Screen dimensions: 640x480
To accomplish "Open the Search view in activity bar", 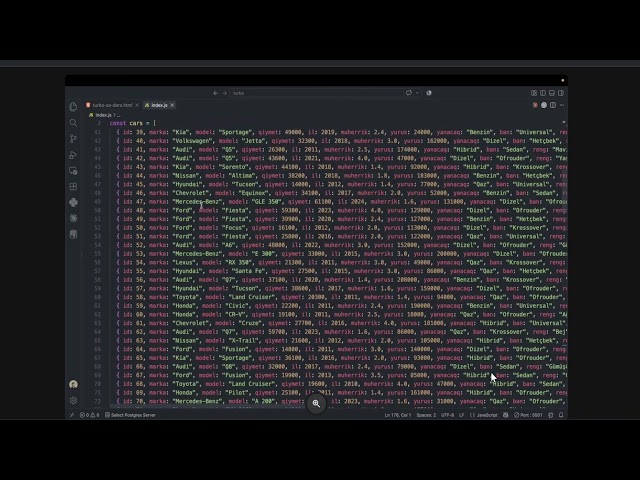I will (x=73, y=123).
